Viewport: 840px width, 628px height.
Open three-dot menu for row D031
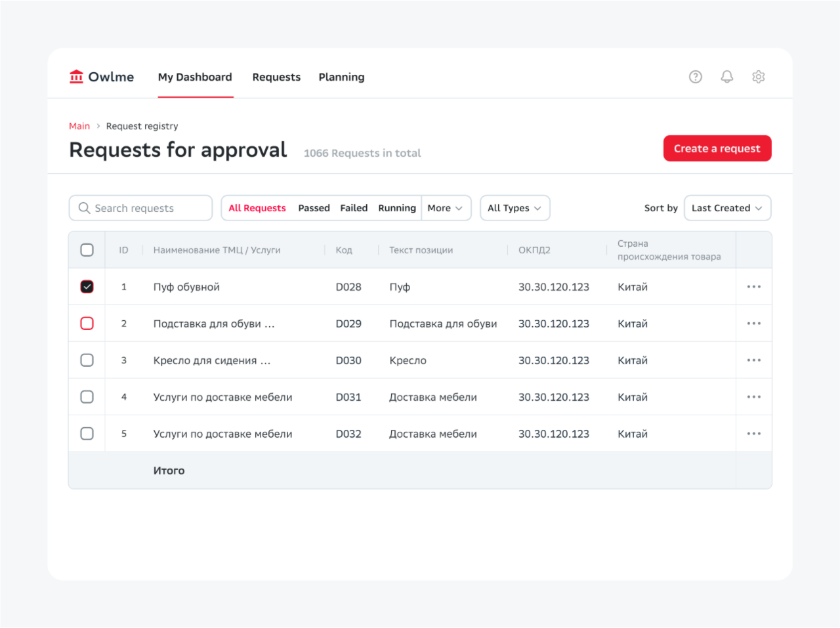(x=754, y=397)
